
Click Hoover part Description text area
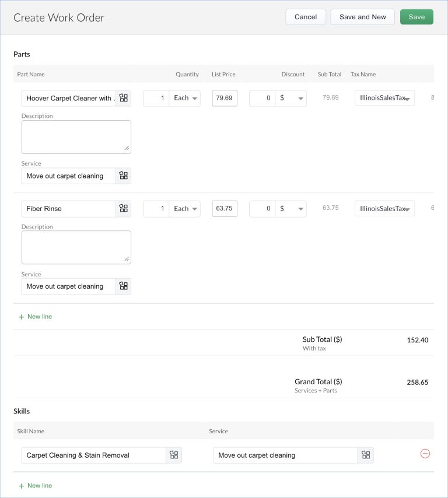tap(76, 137)
